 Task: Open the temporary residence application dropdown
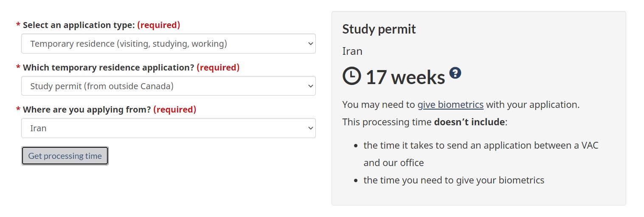169,86
